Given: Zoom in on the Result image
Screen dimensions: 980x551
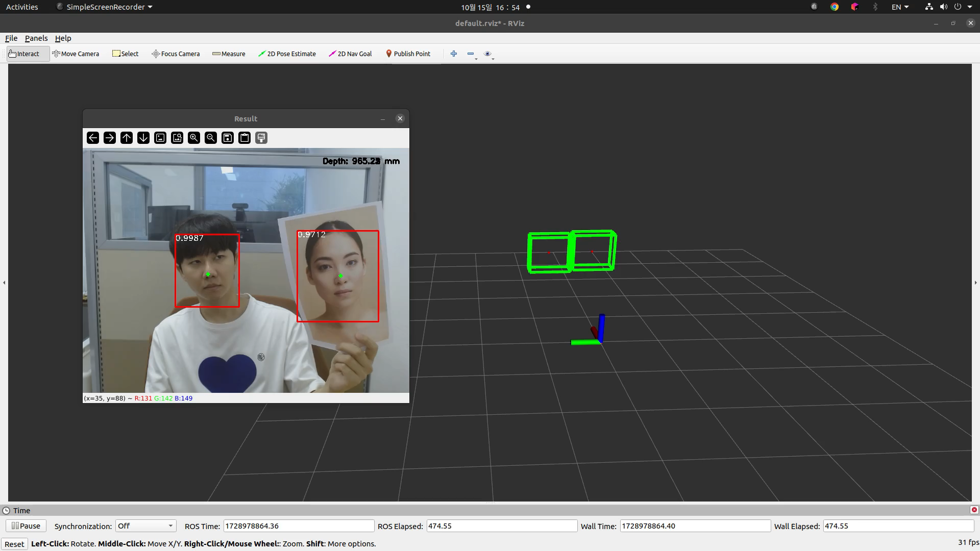Looking at the screenshot, I should (x=193, y=138).
